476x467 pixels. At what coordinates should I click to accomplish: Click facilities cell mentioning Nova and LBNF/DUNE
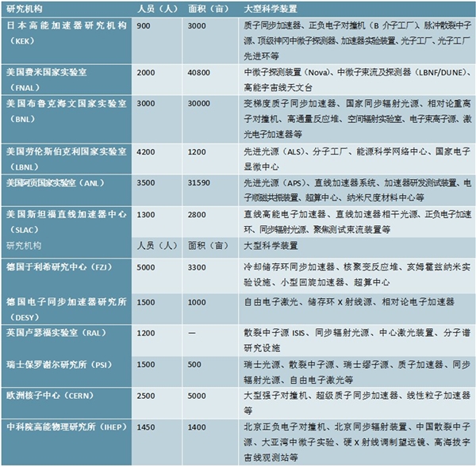(x=357, y=79)
